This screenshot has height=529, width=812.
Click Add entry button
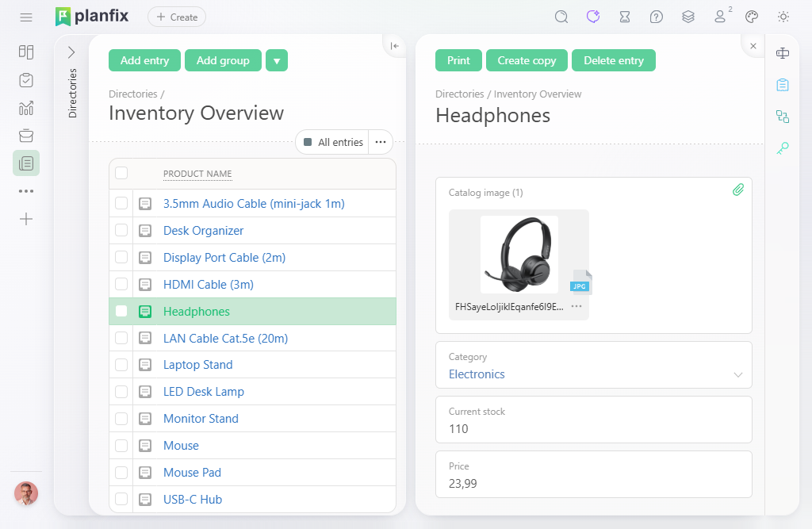[x=144, y=60]
